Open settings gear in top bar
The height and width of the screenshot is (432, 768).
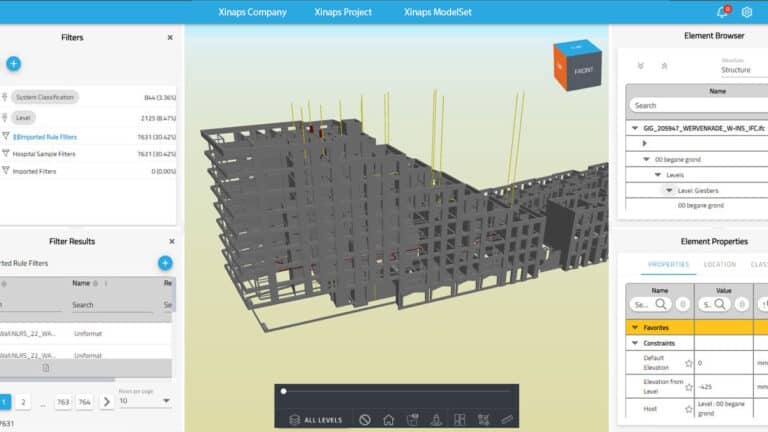746,12
